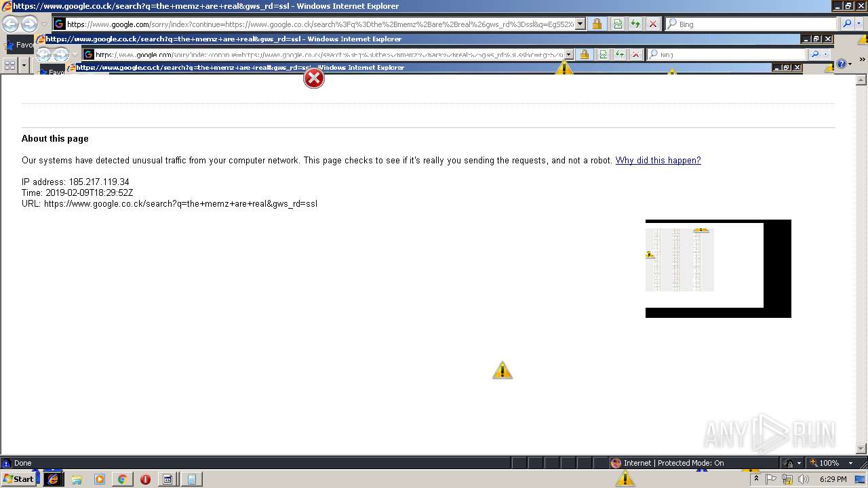Open Quick Tabs grid view

point(10,65)
